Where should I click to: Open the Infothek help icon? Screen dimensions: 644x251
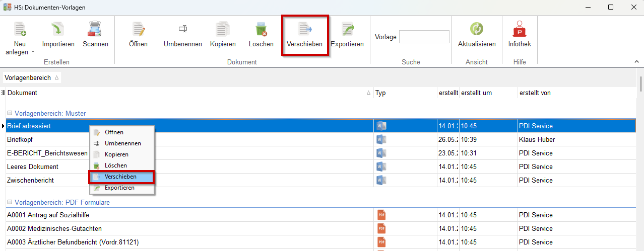pyautogui.click(x=520, y=29)
